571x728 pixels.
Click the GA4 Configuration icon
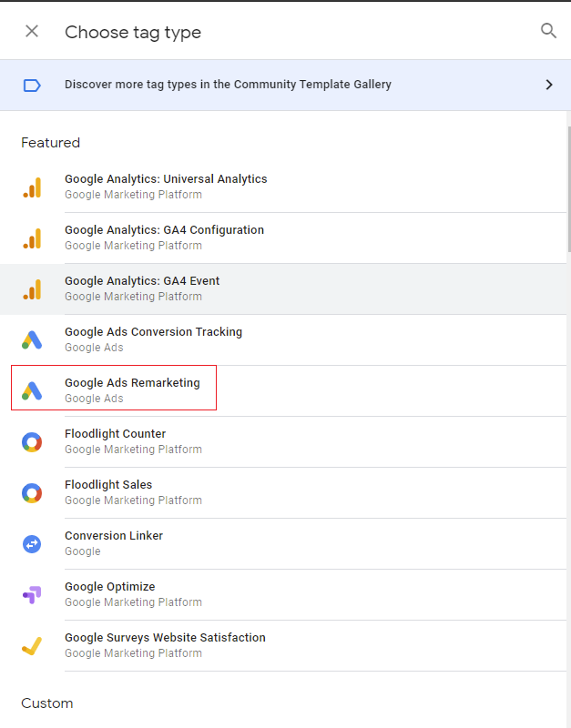[32, 238]
